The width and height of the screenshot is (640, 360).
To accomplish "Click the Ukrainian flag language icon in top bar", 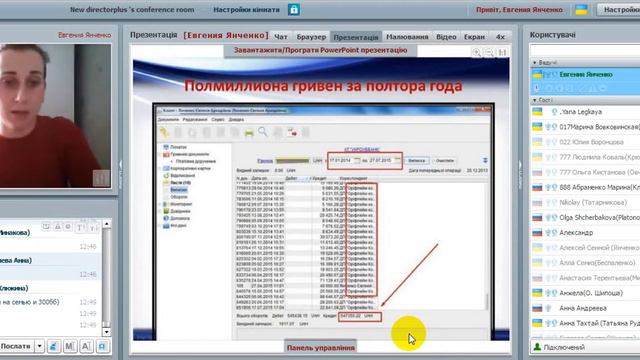I will click(581, 9).
